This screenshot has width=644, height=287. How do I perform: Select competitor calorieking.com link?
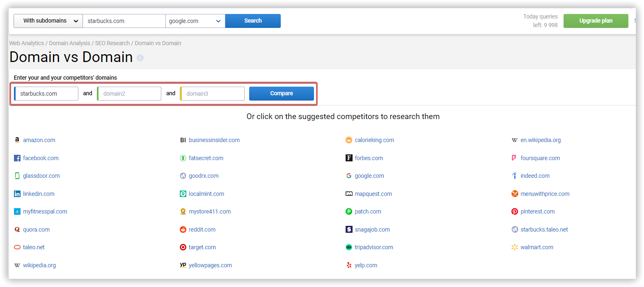coord(374,140)
